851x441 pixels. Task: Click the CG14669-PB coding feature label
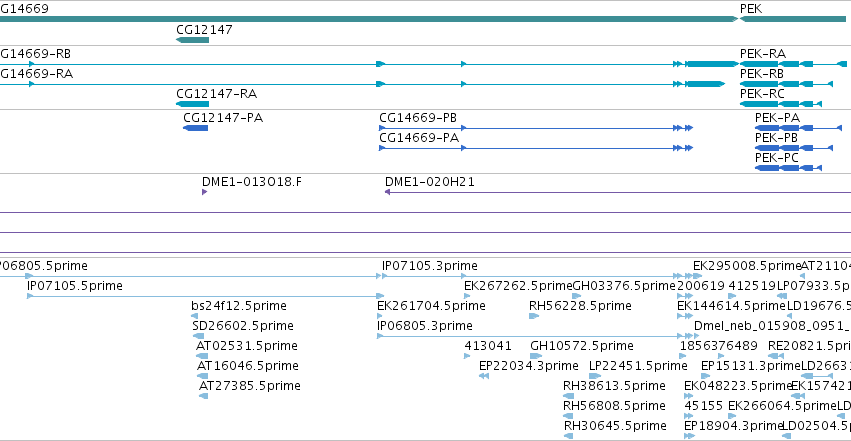point(418,118)
